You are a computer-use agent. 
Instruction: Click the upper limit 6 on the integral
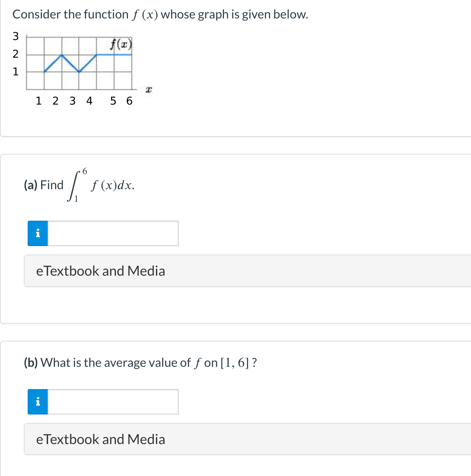tap(85, 171)
